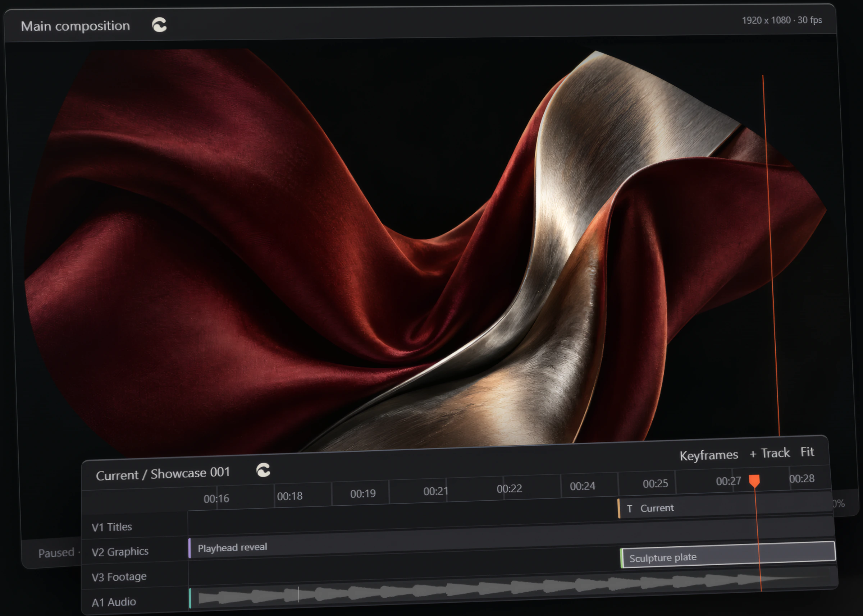Click the 00:24 ruler time mark
This screenshot has width=863, height=616.
(583, 486)
